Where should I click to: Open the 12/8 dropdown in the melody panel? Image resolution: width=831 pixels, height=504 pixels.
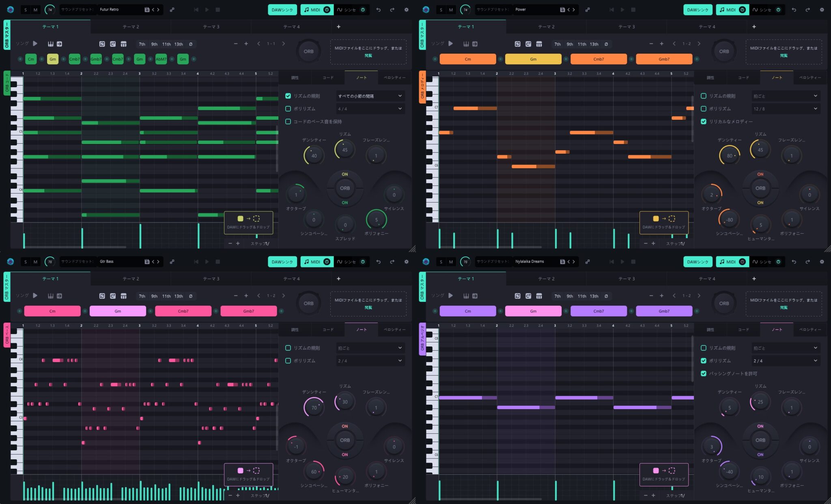click(786, 108)
